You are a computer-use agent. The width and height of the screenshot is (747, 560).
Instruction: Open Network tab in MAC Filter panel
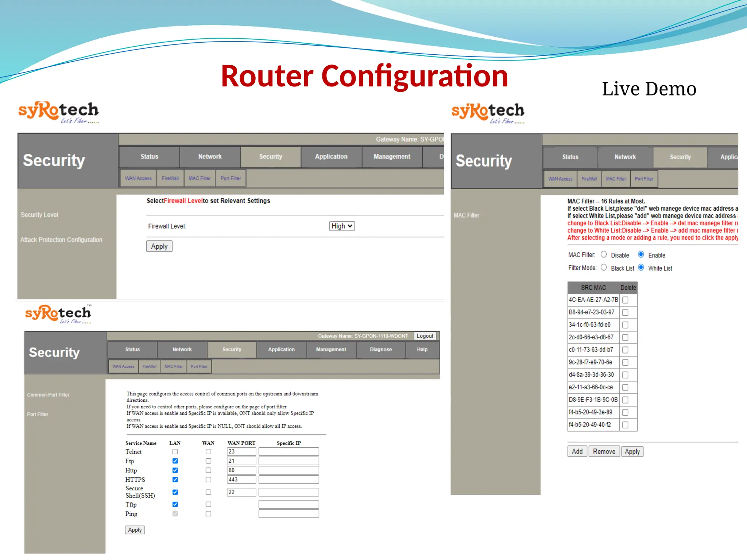click(625, 157)
